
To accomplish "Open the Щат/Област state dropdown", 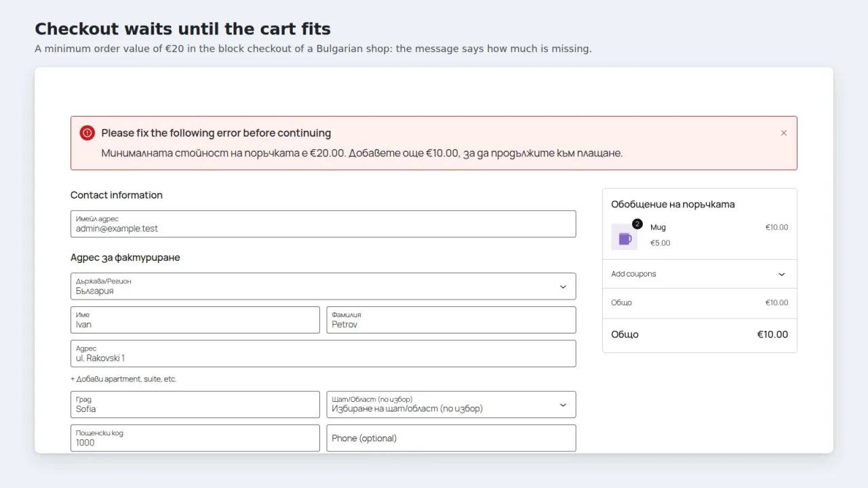I will (x=451, y=405).
